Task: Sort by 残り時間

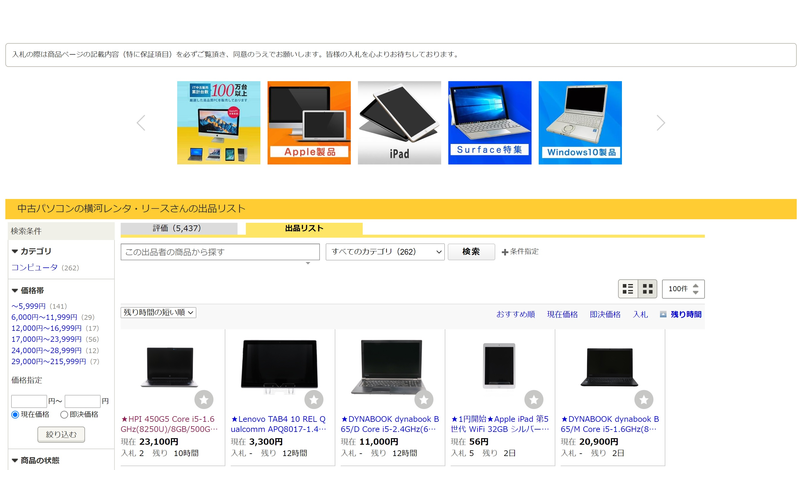Action: pyautogui.click(x=685, y=314)
